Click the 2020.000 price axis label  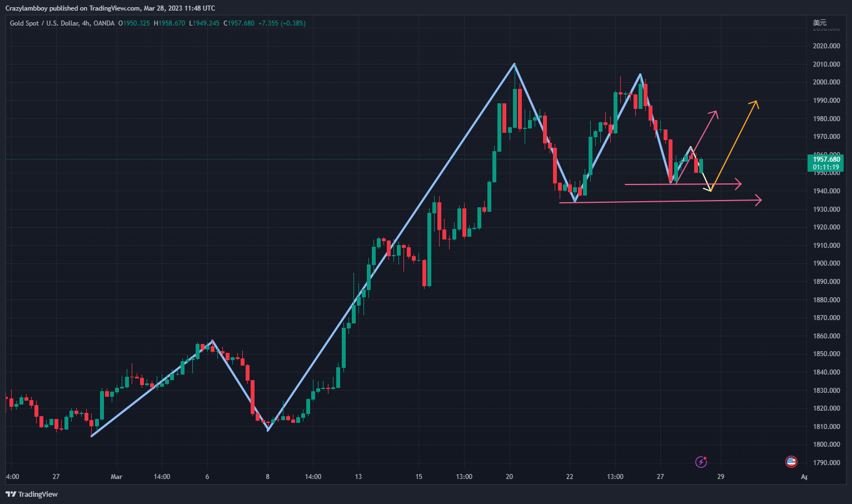(x=826, y=46)
